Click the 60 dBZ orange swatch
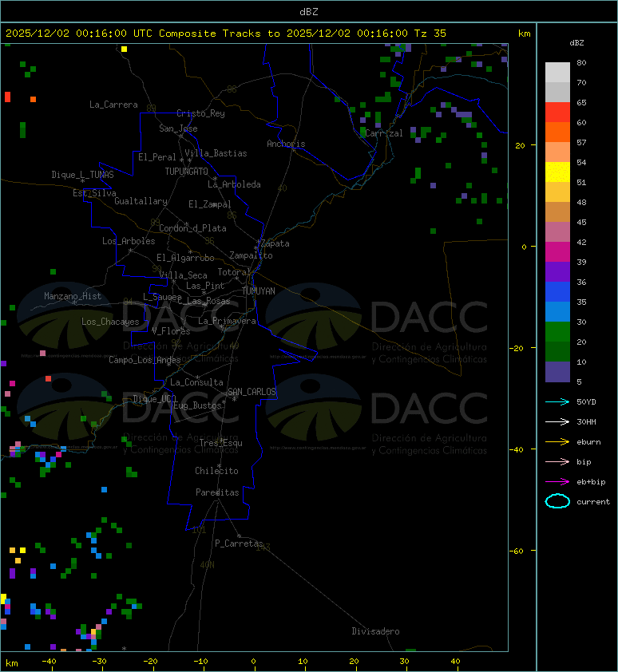The width and height of the screenshot is (618, 672). point(557,132)
